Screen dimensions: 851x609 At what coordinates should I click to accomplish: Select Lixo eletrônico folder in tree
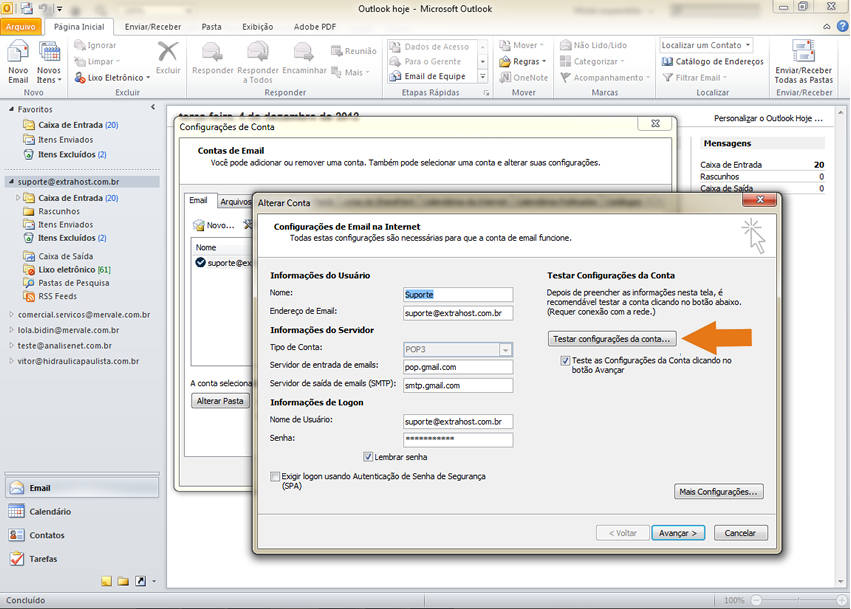tap(74, 269)
